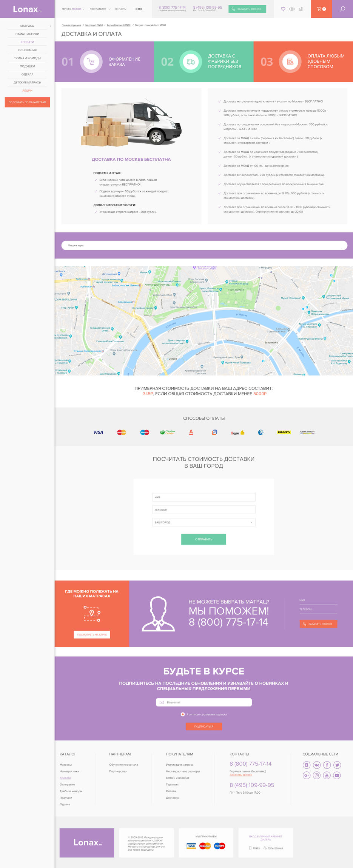
Task: Click the Посмотреть на карте button
Action: pos(92,635)
